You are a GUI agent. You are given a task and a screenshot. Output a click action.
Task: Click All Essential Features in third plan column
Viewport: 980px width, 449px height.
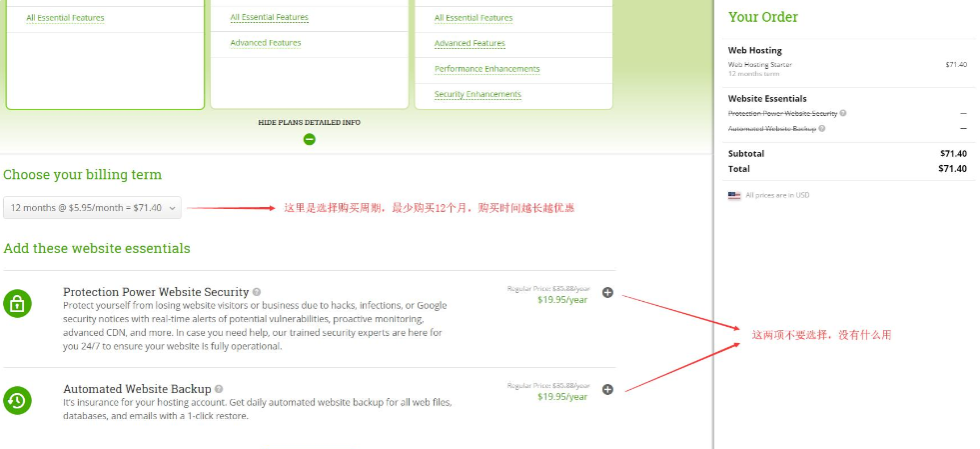(x=474, y=18)
